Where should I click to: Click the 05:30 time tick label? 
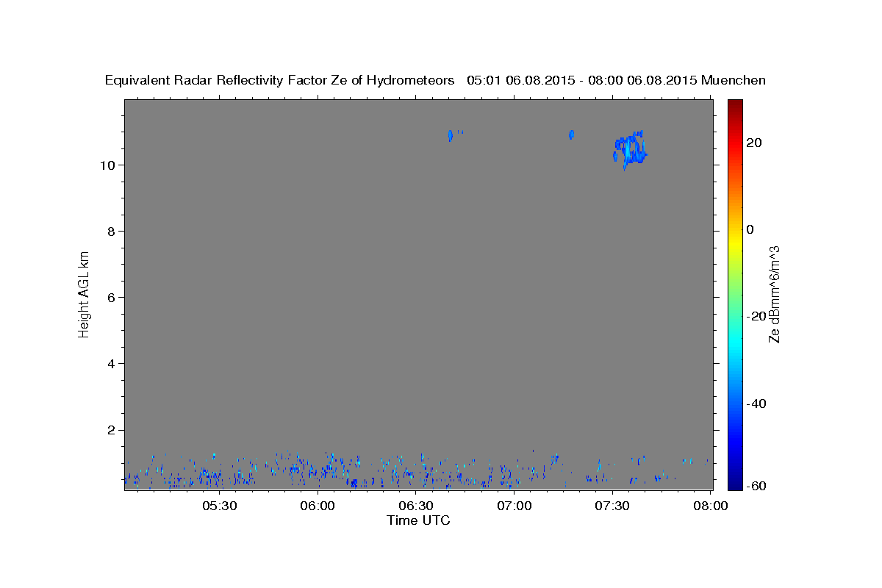pyautogui.click(x=219, y=506)
